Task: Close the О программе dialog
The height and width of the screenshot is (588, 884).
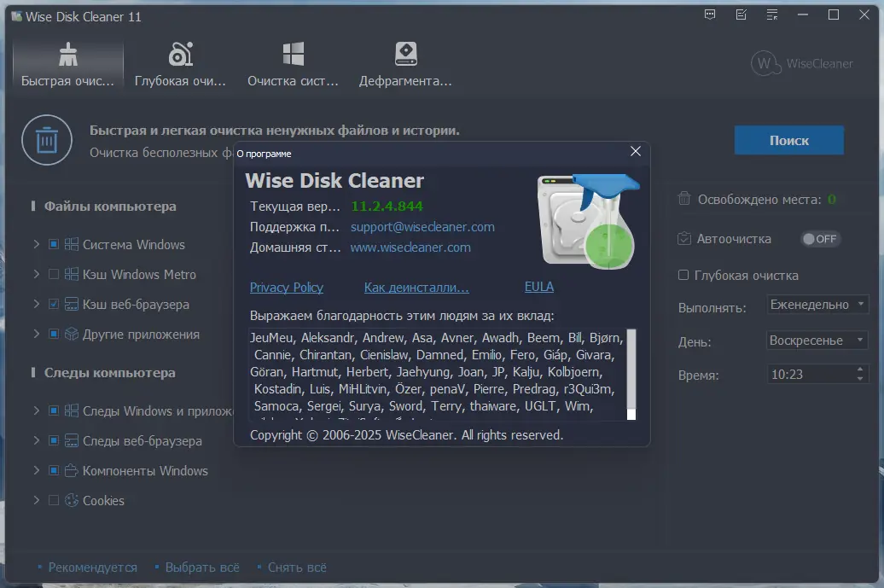Action: pos(636,151)
